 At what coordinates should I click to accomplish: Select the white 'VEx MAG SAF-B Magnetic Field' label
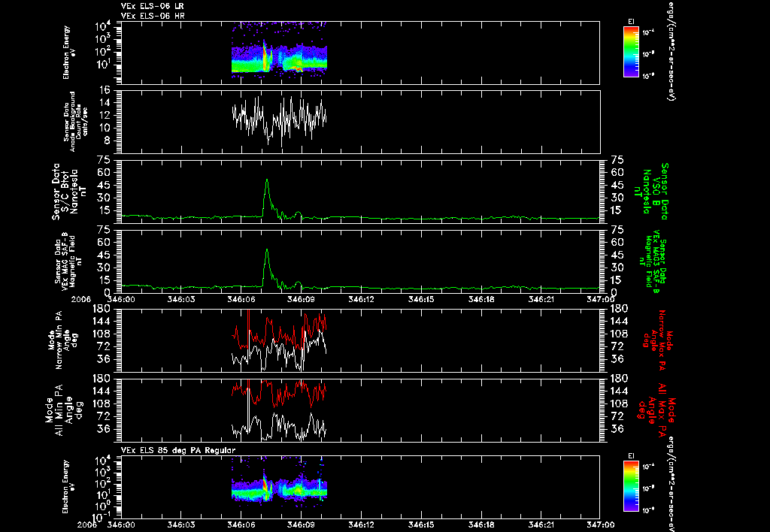[68, 260]
